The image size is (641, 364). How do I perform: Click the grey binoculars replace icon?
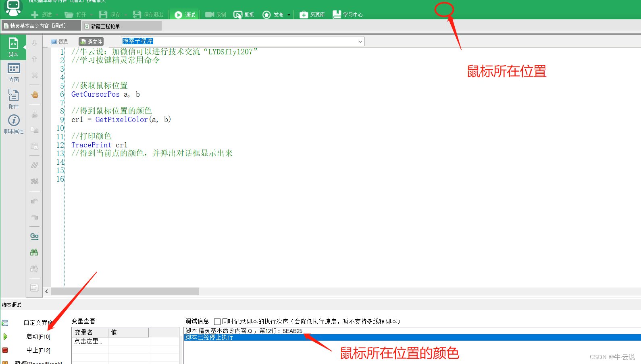(35, 268)
